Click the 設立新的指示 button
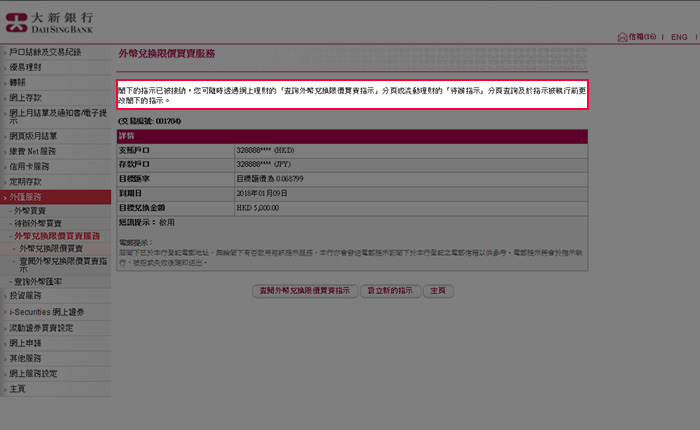Viewport: 700px width, 430px height. pos(390,291)
